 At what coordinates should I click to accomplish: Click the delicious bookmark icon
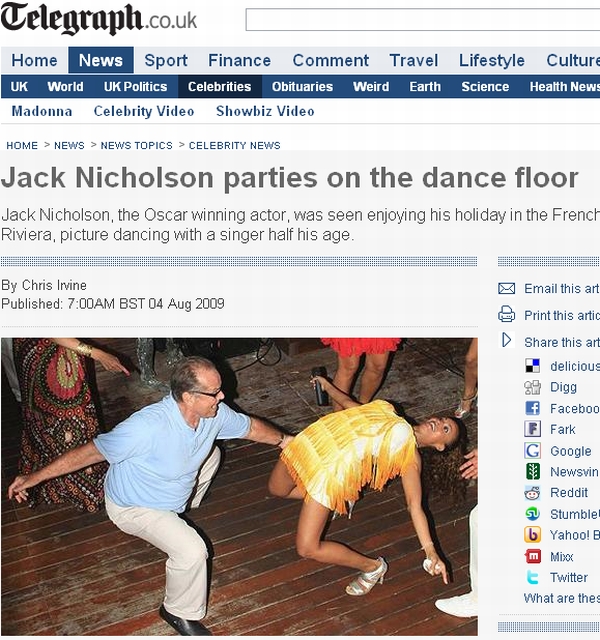[x=532, y=366]
